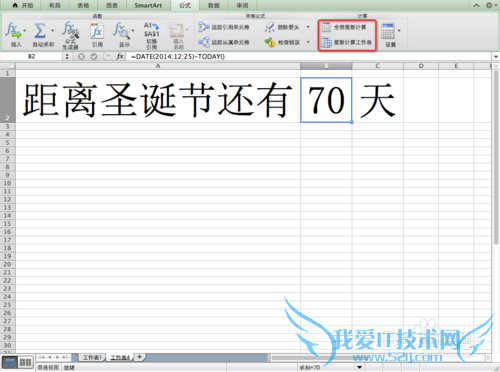Collapse the ribbon with the caret arrow
This screenshot has height=372, width=500.
476,5
